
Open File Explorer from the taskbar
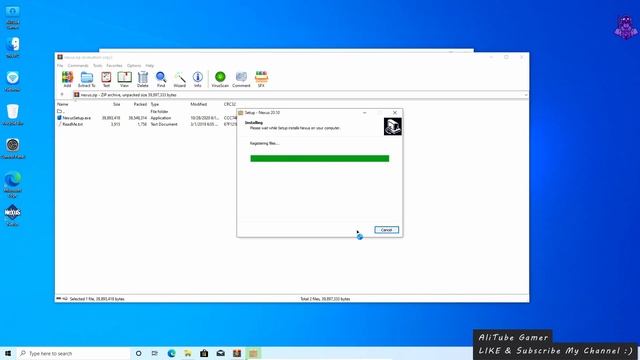click(x=188, y=353)
